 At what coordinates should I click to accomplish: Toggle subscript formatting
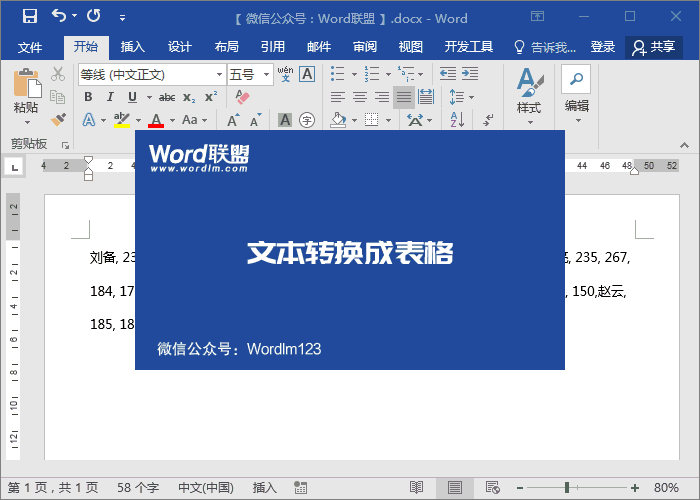pyautogui.click(x=189, y=97)
